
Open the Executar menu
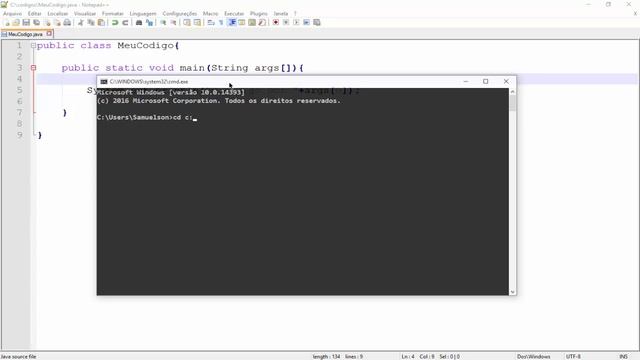coord(234,13)
